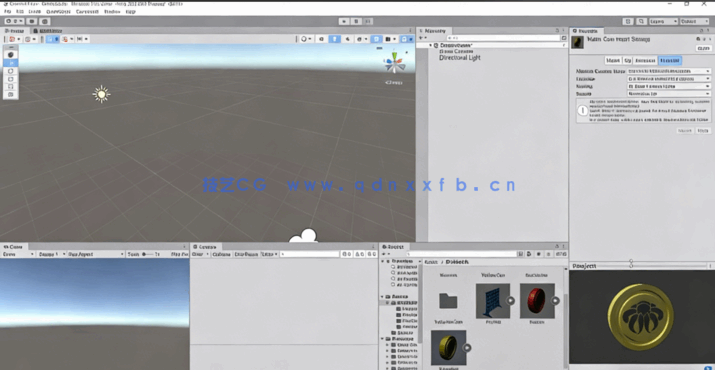Open Hierarchy create (+) dropdown
This screenshot has width=715, height=370.
(422, 38)
